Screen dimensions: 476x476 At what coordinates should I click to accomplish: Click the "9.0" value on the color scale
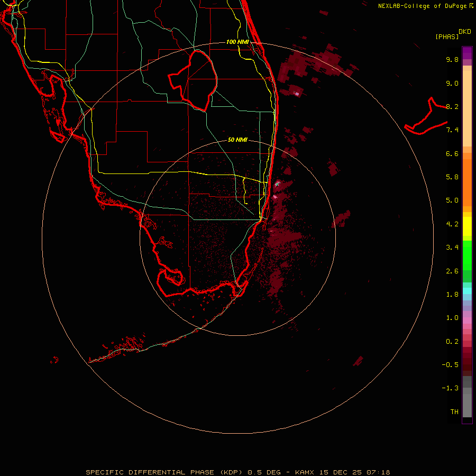point(452,83)
